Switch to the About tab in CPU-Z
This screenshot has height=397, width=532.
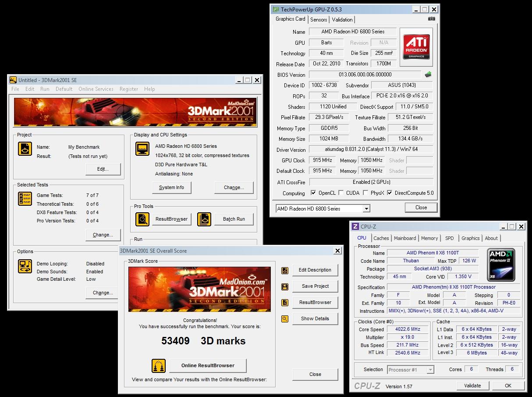491,238
